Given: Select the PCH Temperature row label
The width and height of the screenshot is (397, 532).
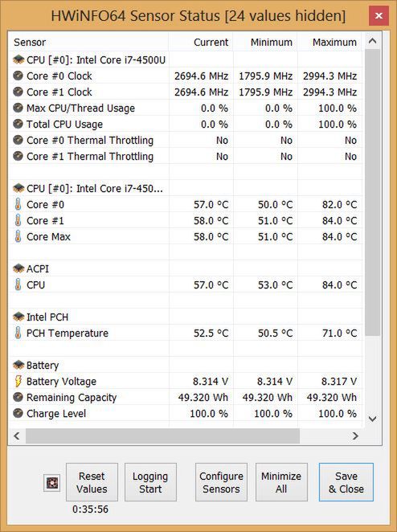Looking at the screenshot, I should [68, 333].
